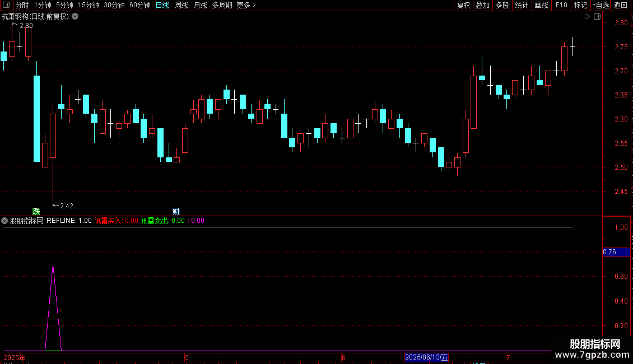
Task: Click the diamond marker icon
Action: (587, 17)
